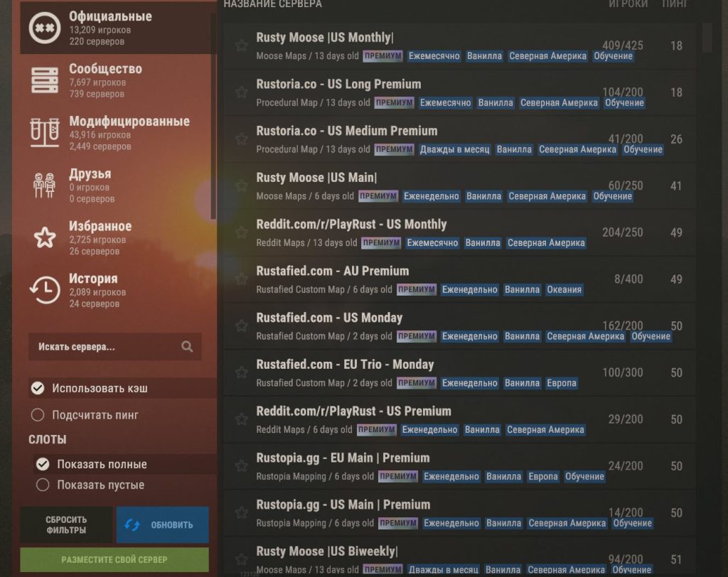Favorite Rusty Moose |US Biweekly| star
Screen dimensions: 728x577
click(x=242, y=559)
